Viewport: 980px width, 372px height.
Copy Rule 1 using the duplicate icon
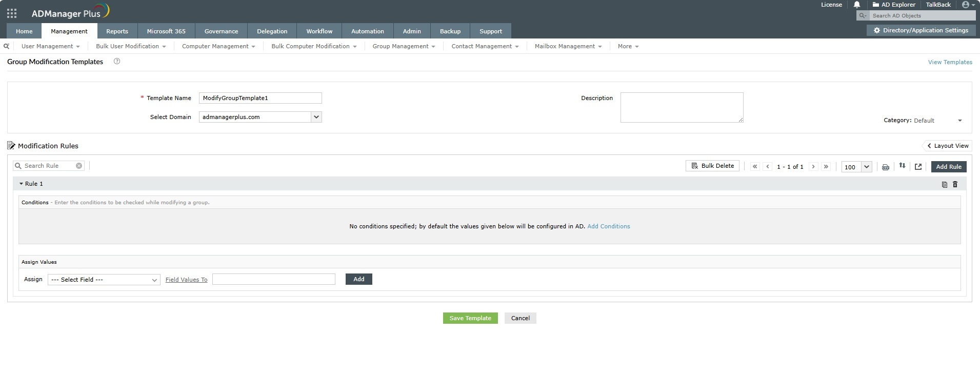[944, 184]
